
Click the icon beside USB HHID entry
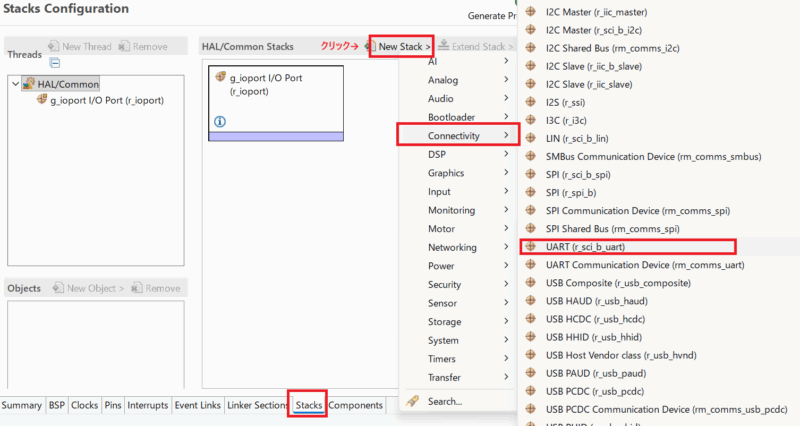(531, 337)
